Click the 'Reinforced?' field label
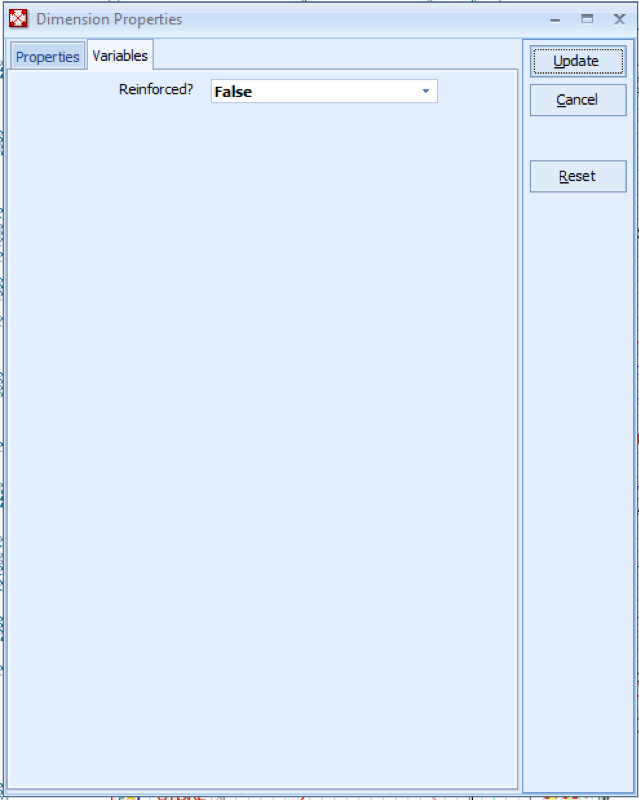 coord(155,90)
